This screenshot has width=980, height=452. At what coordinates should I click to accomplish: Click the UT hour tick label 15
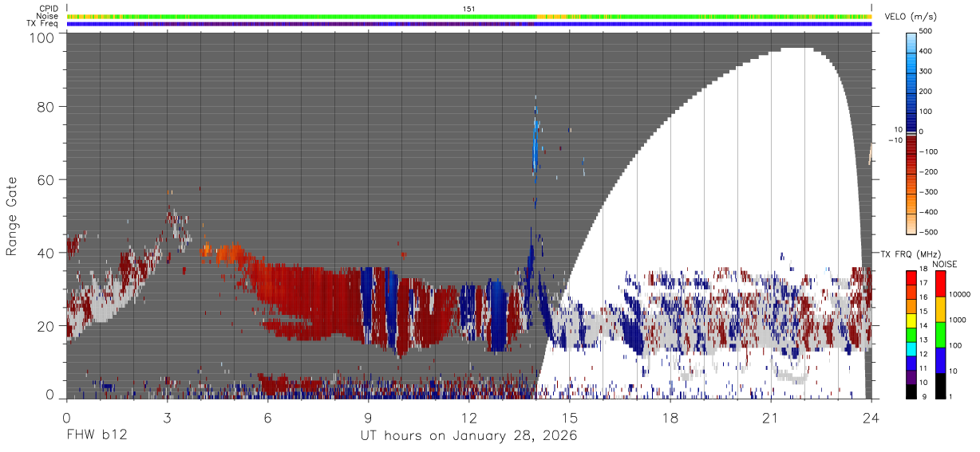point(570,417)
